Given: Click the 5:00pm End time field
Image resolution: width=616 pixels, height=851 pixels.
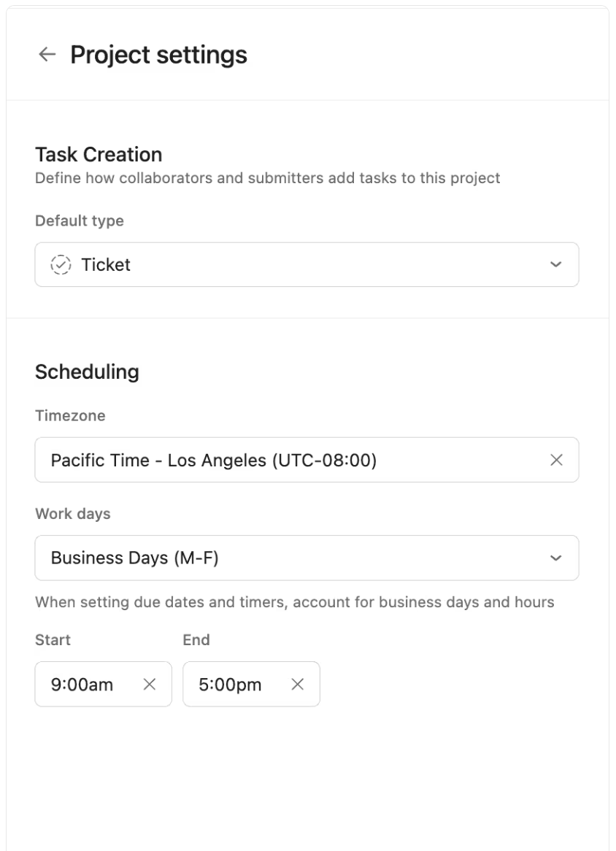Looking at the screenshot, I should [x=230, y=685].
